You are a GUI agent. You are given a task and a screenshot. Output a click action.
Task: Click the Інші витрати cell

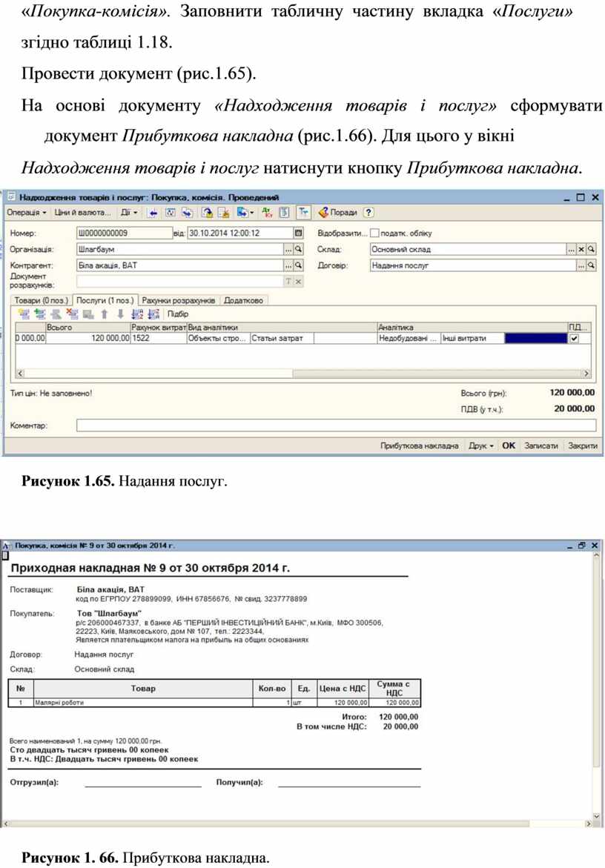472,338
